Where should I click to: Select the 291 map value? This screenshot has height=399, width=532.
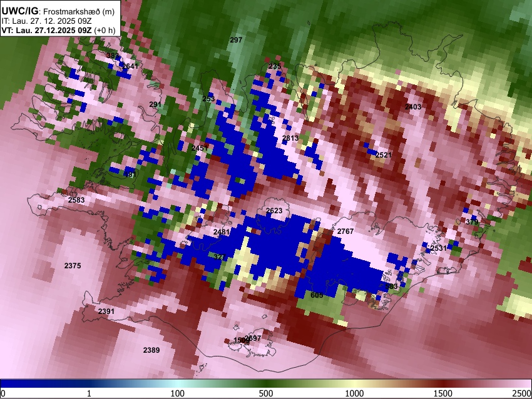pyautogui.click(x=155, y=104)
